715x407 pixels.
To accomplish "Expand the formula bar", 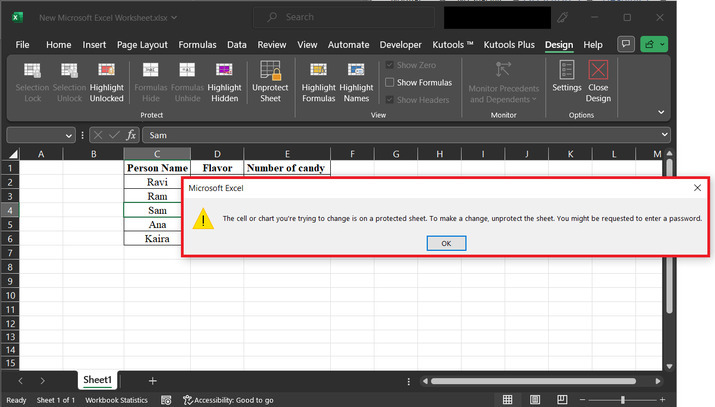I will coord(664,134).
